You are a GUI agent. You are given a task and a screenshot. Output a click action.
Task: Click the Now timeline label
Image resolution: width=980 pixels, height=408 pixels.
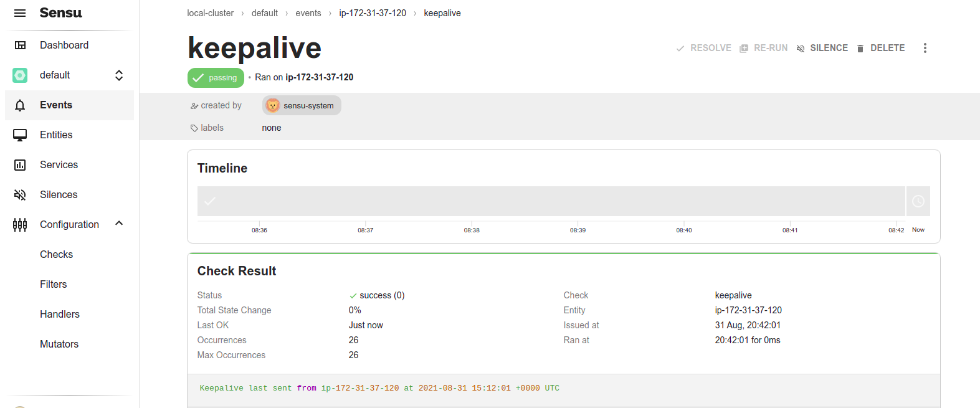click(x=918, y=230)
